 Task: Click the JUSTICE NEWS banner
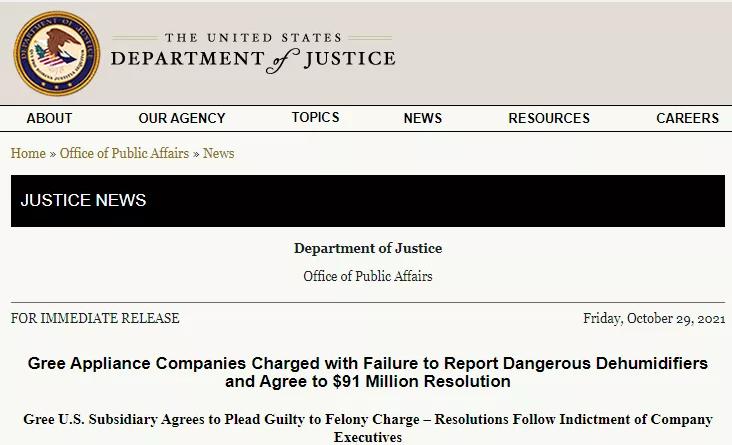(368, 201)
